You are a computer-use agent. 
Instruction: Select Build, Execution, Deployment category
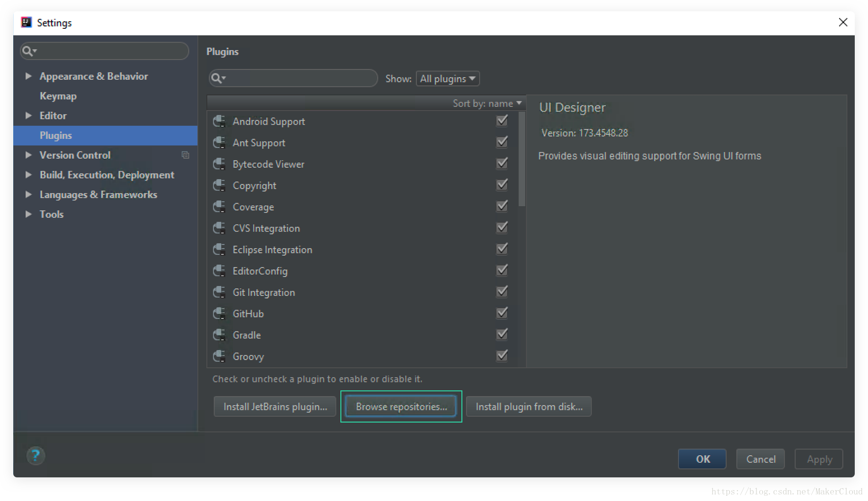tap(107, 175)
